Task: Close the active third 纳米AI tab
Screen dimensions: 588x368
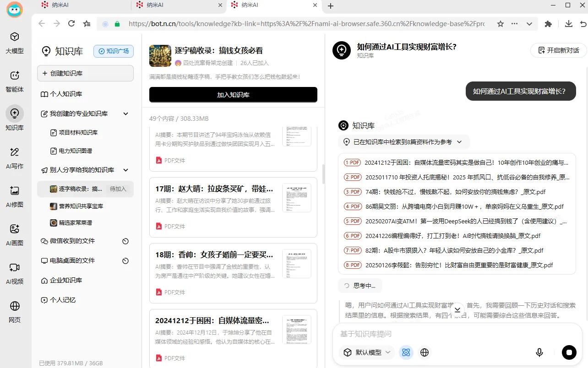Action: (315, 5)
